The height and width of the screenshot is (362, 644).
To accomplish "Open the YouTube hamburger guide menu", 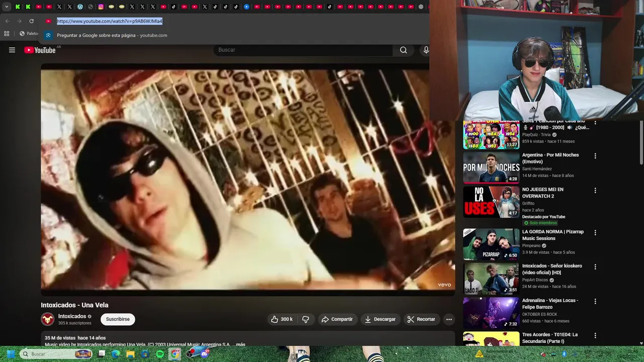I will 12,50.
